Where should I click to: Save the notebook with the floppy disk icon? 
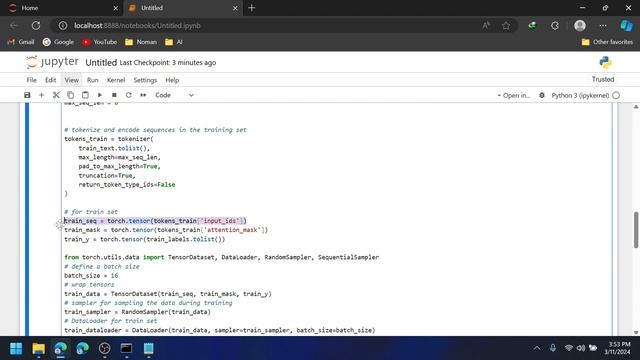point(27,95)
